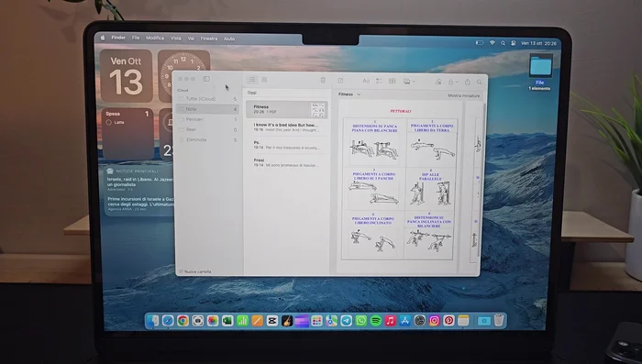Viewport: 642px width, 364px height.
Task: Check off the Latte reminder circle
Action: [109, 123]
